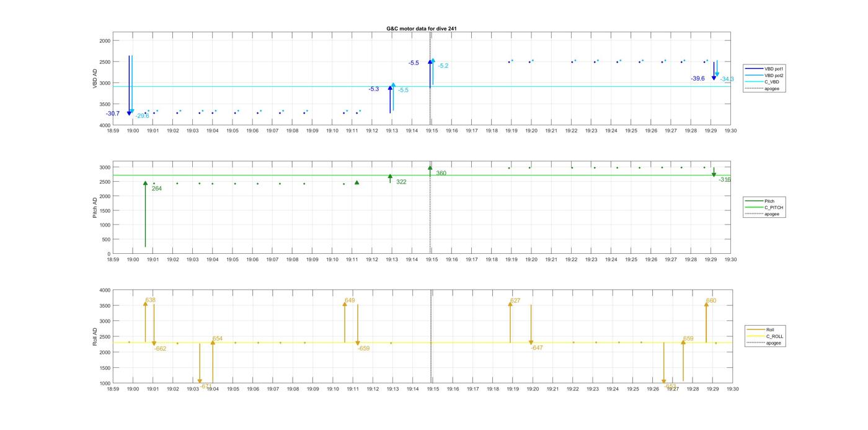The height and width of the screenshot is (430, 868).
Task: Click the '-653' roll data label
Action: 670,387
